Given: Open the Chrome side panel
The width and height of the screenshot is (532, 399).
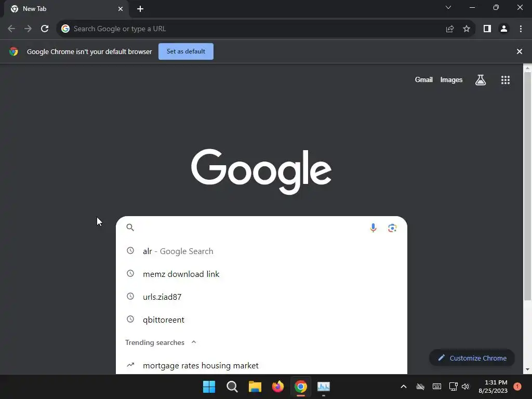Looking at the screenshot, I should click(x=487, y=29).
